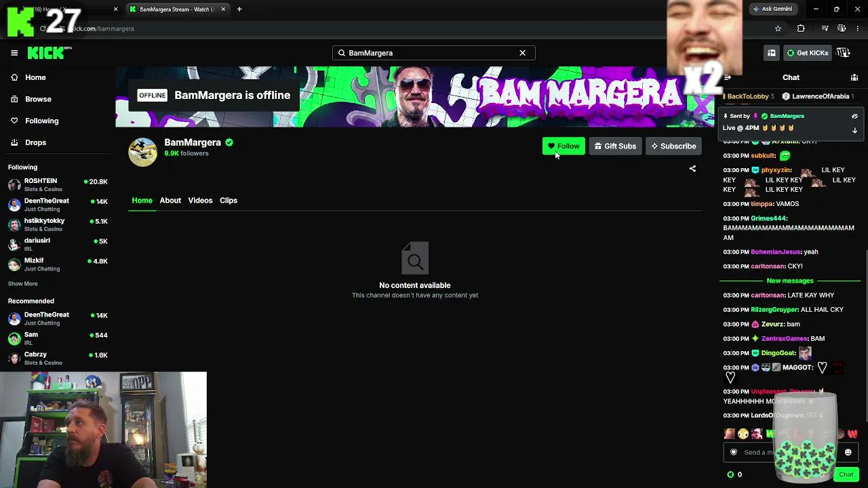Close the BamMargera Stream browser tab
Screen dimensions: 868x488
click(x=223, y=9)
